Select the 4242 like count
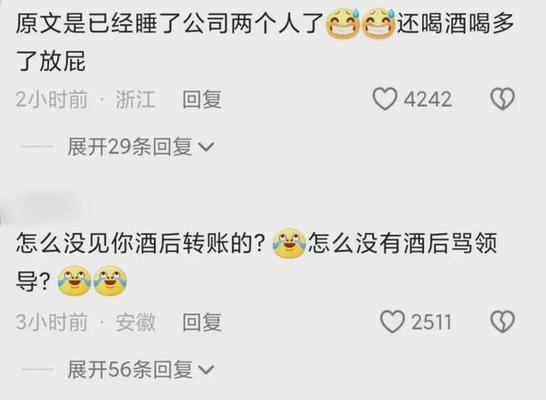Screen dimensions: 546x400 click(428, 99)
